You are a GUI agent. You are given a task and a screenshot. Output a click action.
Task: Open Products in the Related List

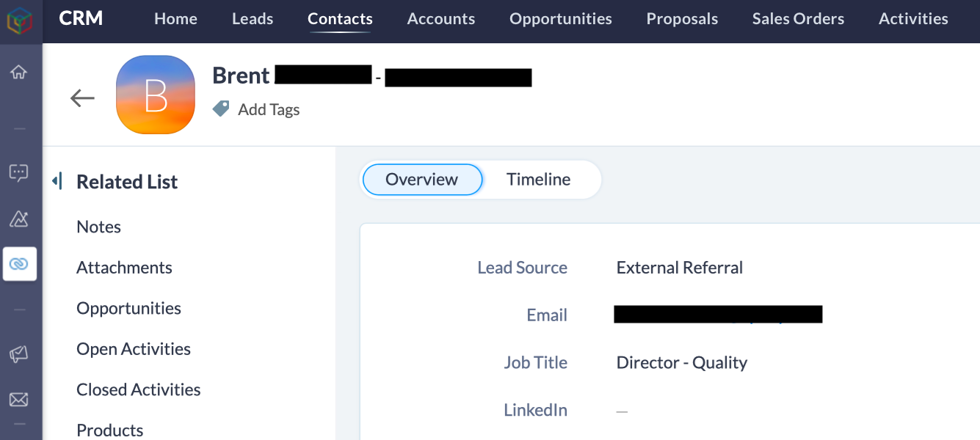(109, 429)
